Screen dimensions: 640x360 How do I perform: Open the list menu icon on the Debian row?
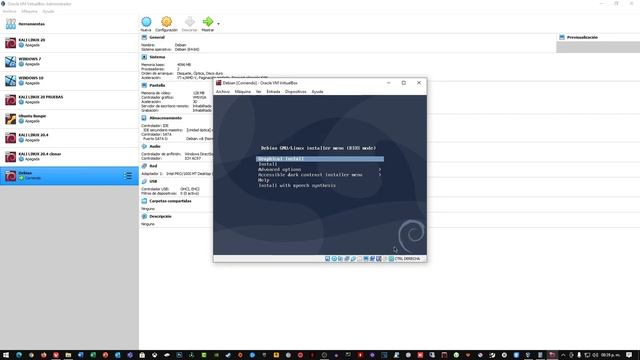click(x=128, y=176)
